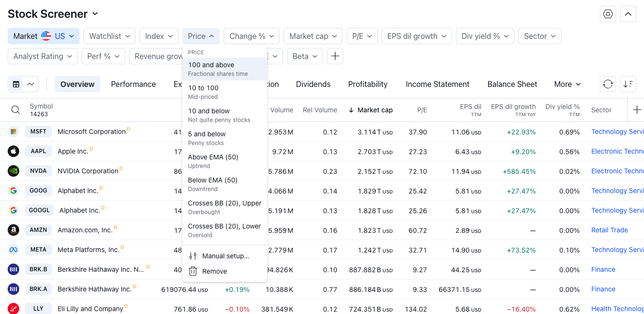Image resolution: width=644 pixels, height=314 pixels.
Task: Click the BH logo icon in BRK.B row
Action: tap(13, 269)
